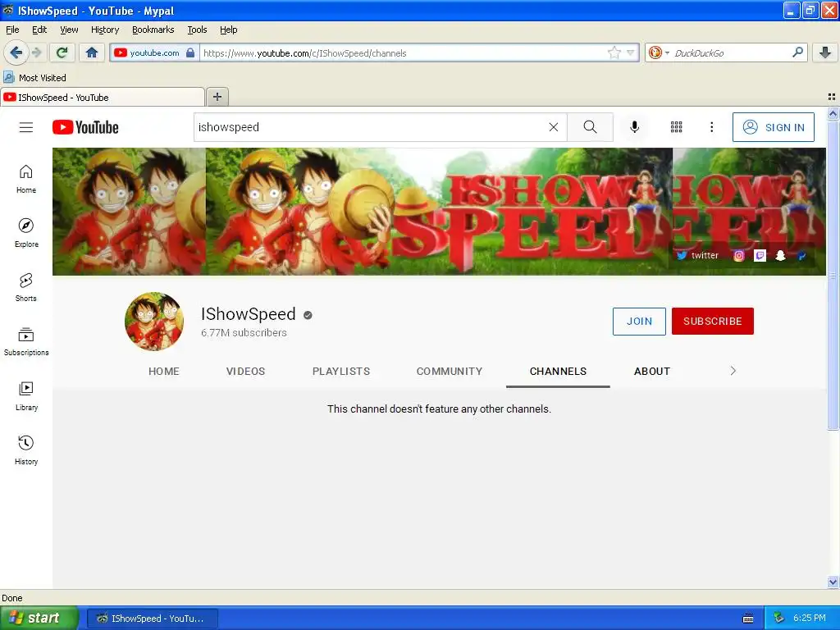This screenshot has height=630, width=840.
Task: Open the browser home page icon
Action: point(92,52)
